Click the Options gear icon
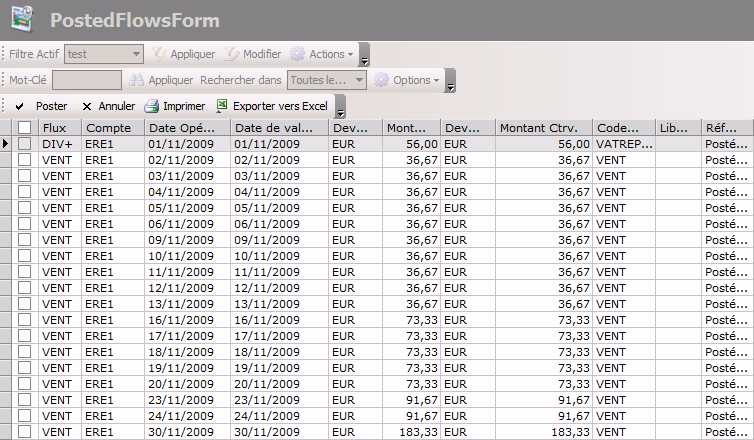 [381, 80]
